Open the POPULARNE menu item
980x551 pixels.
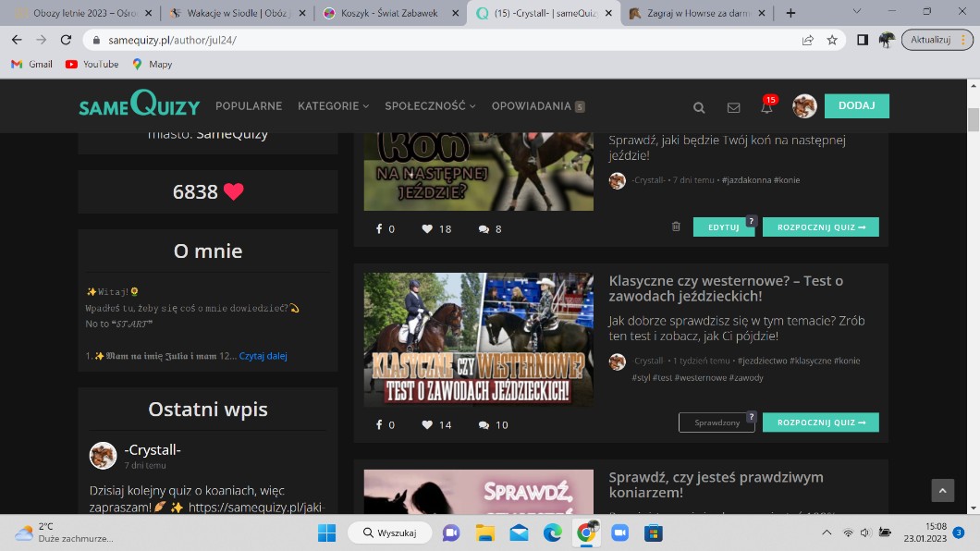[249, 106]
